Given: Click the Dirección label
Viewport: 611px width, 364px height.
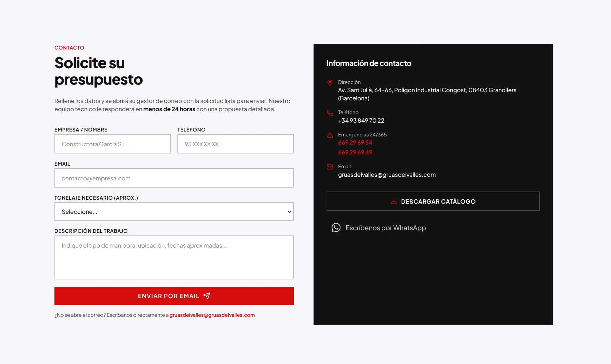Looking at the screenshot, I should pos(349,82).
